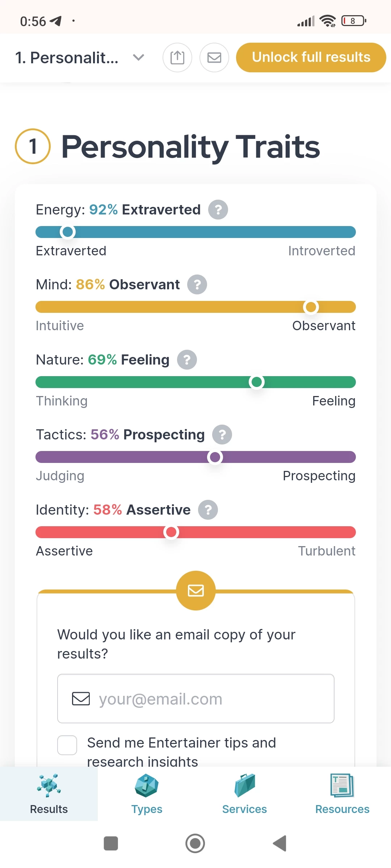Open help for Nature Feeling trait
The image size is (391, 868).
click(187, 360)
